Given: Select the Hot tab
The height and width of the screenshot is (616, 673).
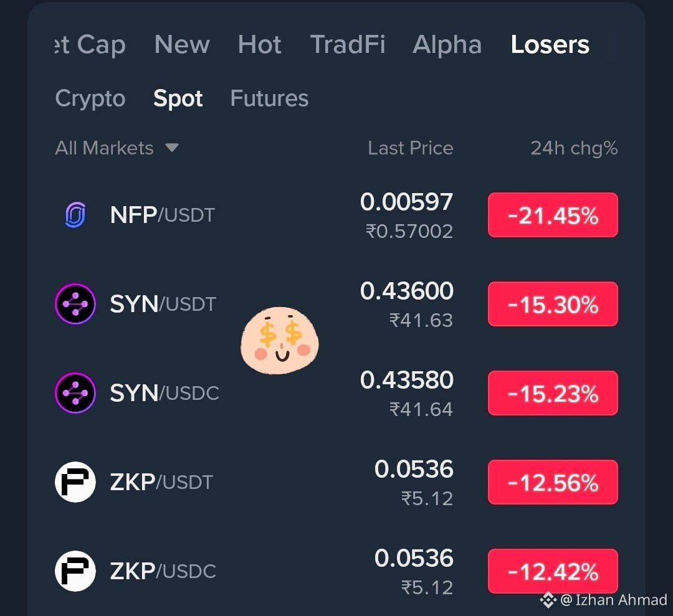Looking at the screenshot, I should 260,45.
